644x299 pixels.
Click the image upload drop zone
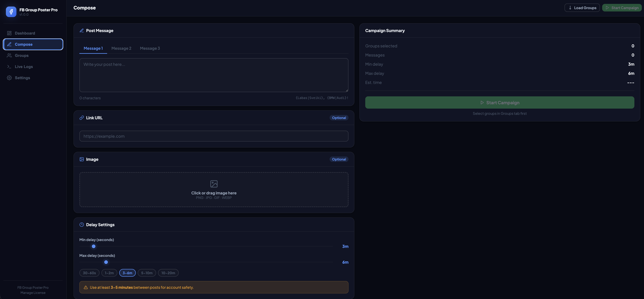tap(214, 189)
